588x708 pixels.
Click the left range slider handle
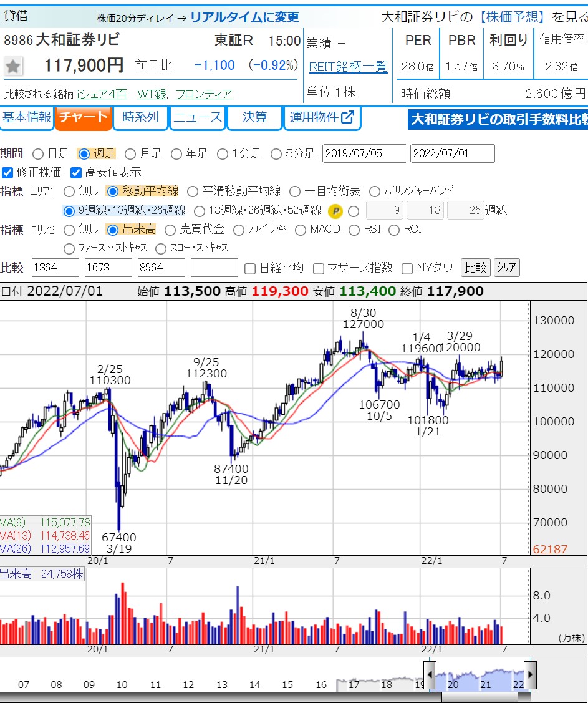pyautogui.click(x=430, y=674)
